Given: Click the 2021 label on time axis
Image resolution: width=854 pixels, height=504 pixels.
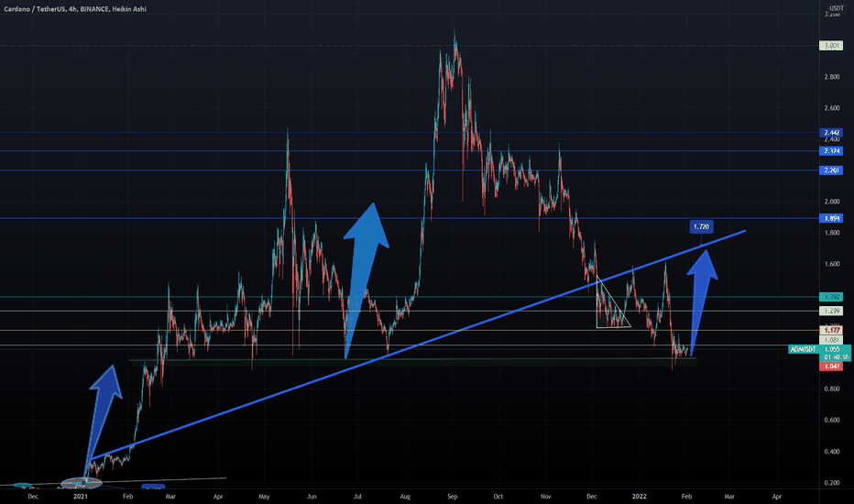Looking at the screenshot, I should pyautogui.click(x=80, y=497).
